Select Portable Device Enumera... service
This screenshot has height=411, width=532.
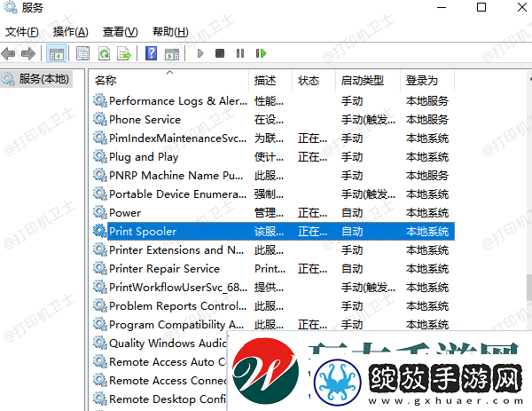coord(273,194)
